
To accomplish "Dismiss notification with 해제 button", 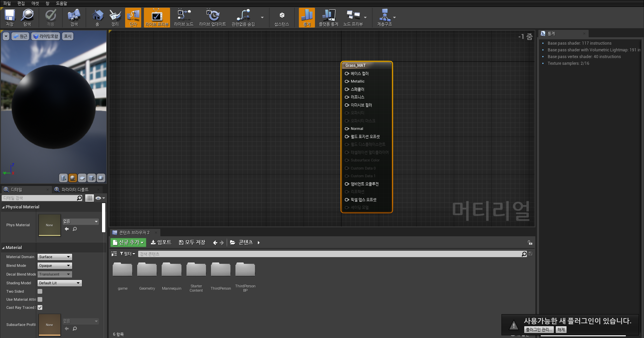I will [561, 330].
